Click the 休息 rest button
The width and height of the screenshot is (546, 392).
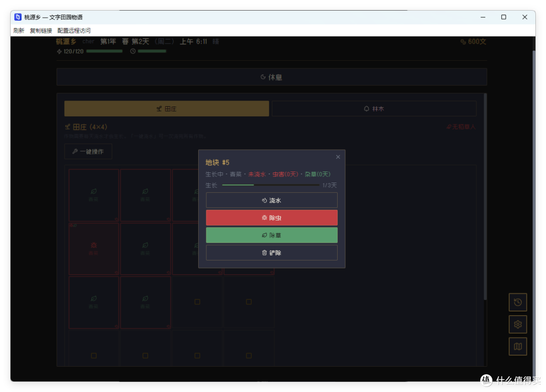pos(271,77)
